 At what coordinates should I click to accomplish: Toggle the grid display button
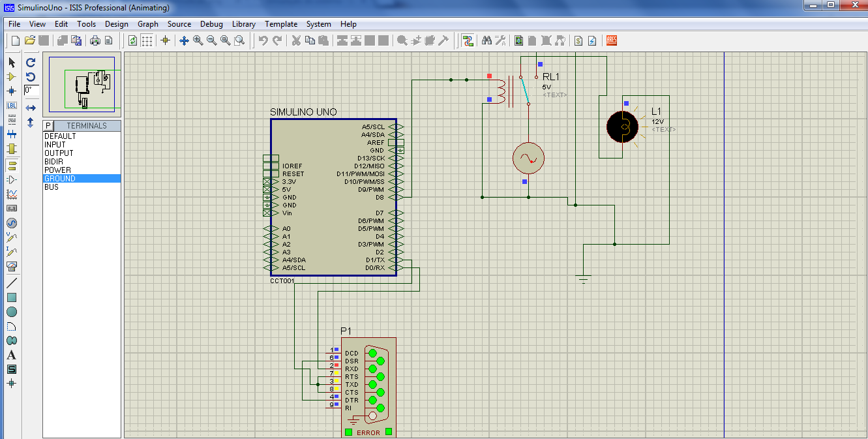[x=147, y=40]
